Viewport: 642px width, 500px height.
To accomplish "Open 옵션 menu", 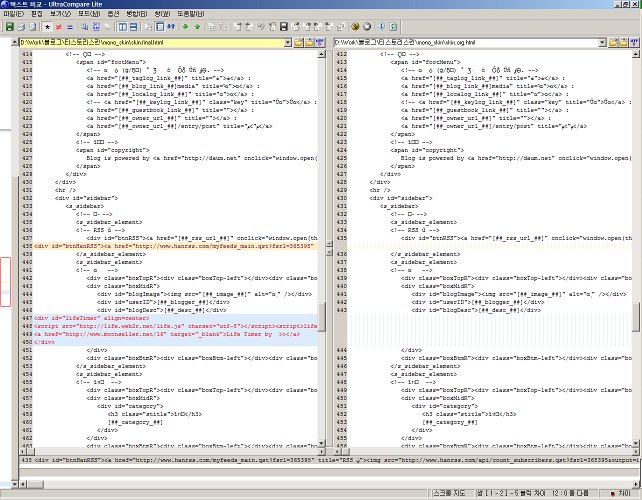I will point(113,14).
